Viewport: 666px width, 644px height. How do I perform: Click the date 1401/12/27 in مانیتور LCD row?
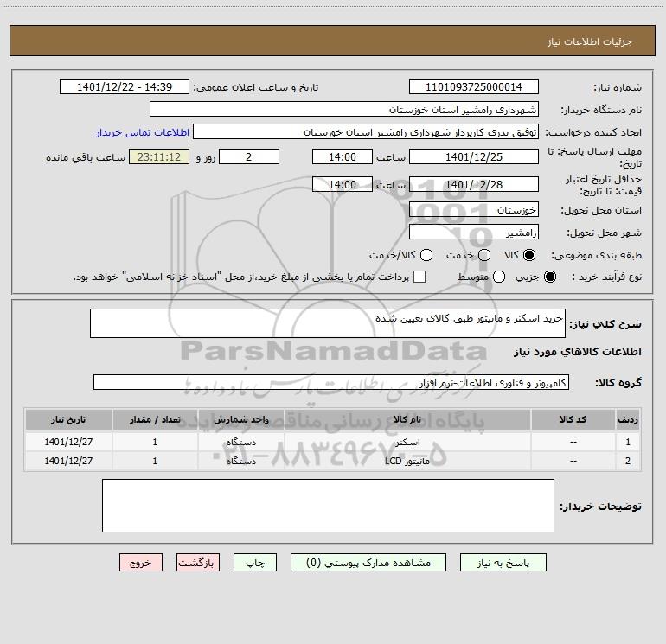[x=68, y=461]
